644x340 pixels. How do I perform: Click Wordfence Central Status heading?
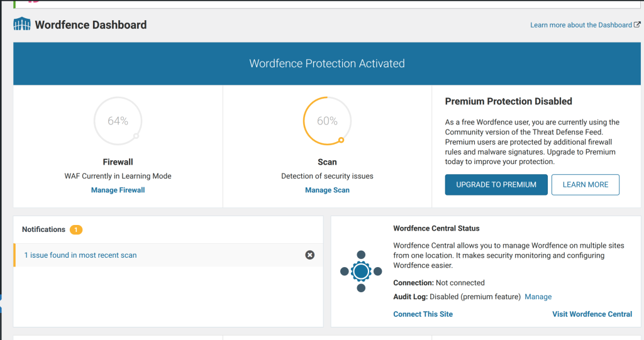pyautogui.click(x=436, y=228)
